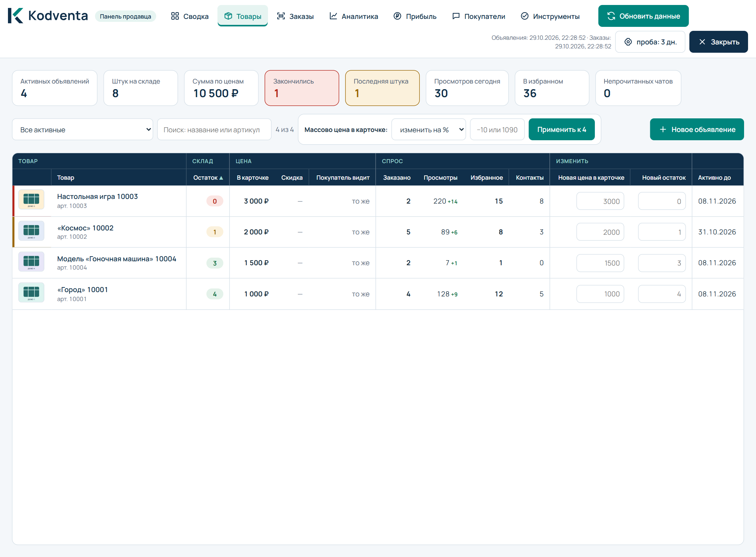Open the Гоночная машина 10004 thumbnail

(31, 262)
